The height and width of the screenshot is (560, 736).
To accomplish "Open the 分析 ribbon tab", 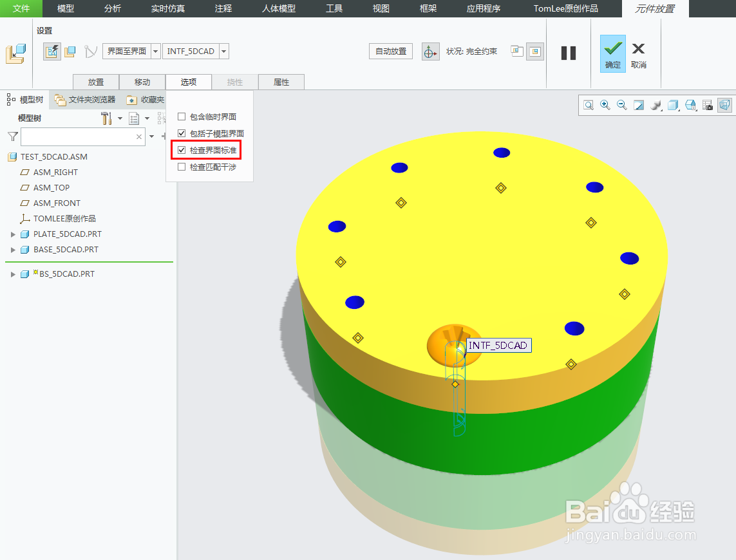I will [x=113, y=8].
